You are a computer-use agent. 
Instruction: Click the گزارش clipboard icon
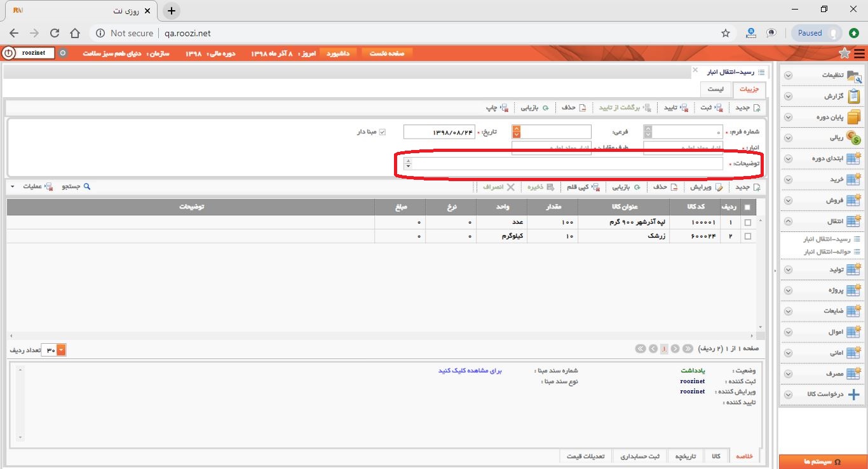[854, 97]
